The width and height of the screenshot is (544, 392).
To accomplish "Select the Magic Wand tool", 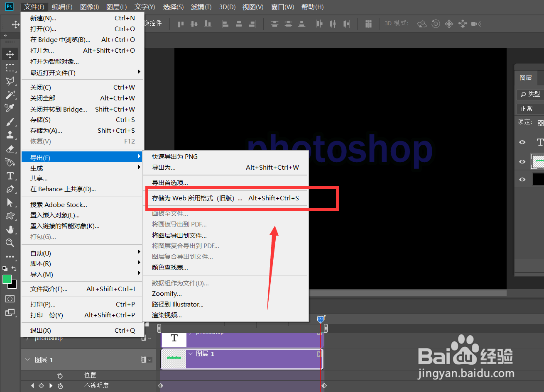I will point(10,95).
